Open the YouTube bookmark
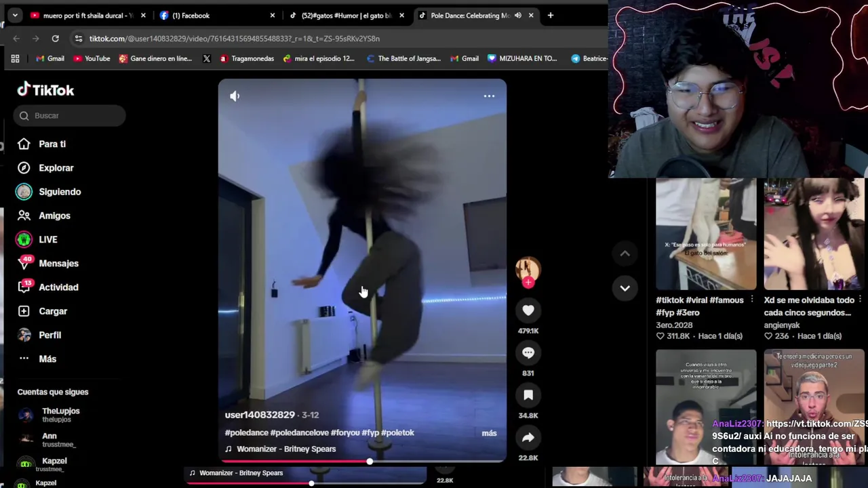The width and height of the screenshot is (868, 488). coord(92,58)
